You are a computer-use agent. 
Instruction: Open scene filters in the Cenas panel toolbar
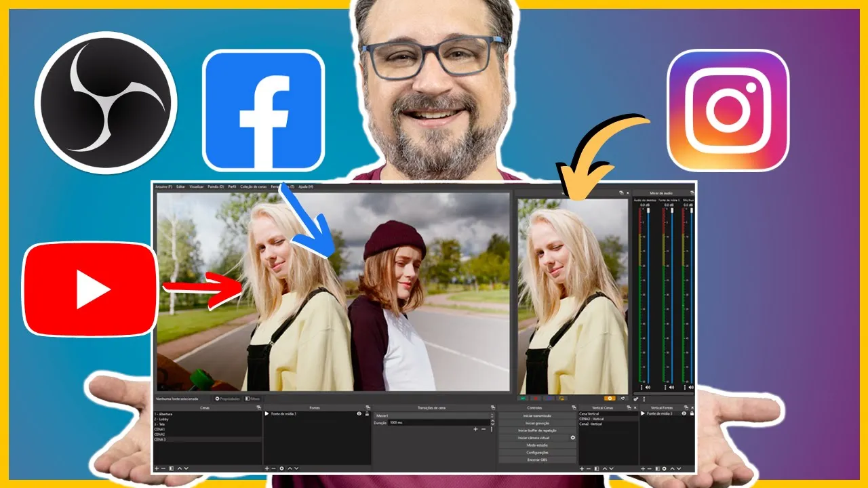point(172,468)
